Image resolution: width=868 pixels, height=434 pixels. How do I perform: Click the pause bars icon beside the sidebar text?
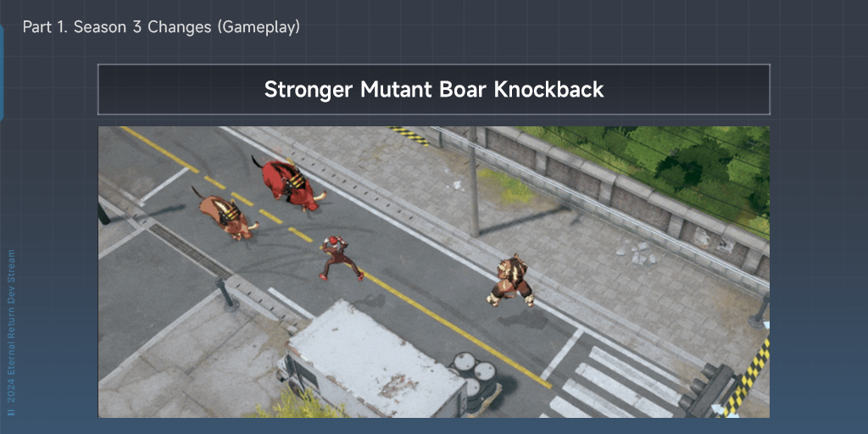pyautogui.click(x=12, y=412)
